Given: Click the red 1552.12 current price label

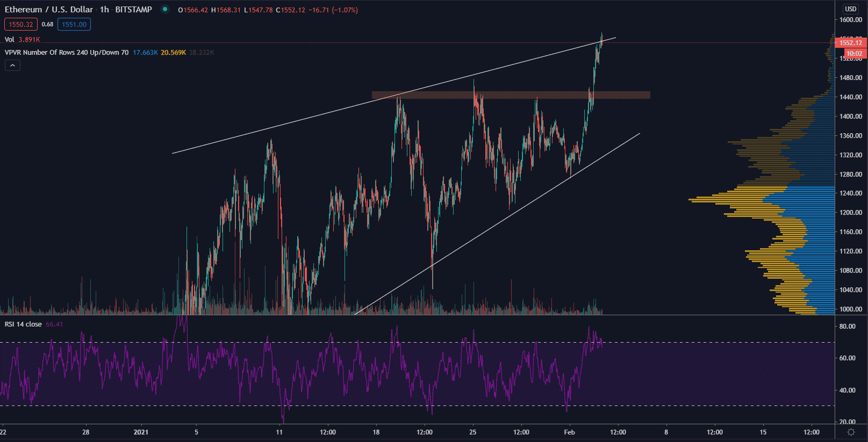Looking at the screenshot, I should tap(851, 42).
